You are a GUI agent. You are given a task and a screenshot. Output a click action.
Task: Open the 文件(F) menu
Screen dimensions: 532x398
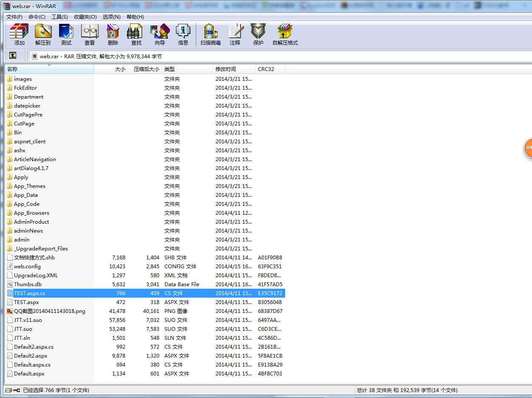[14, 17]
